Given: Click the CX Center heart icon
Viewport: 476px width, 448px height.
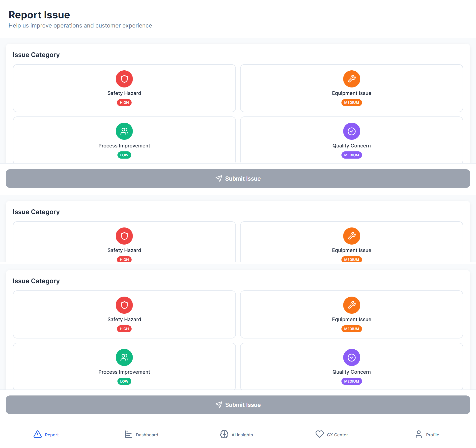Looking at the screenshot, I should (319, 434).
